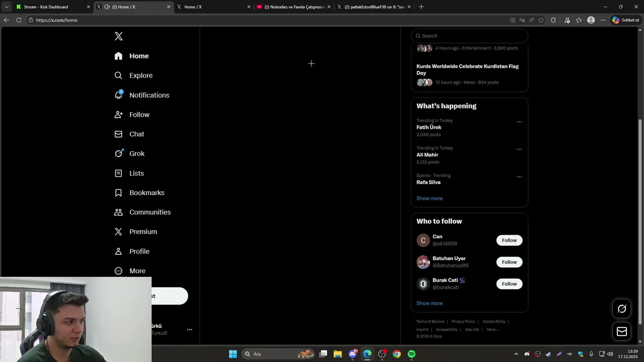Open the Privacy Policy link

click(x=463, y=322)
